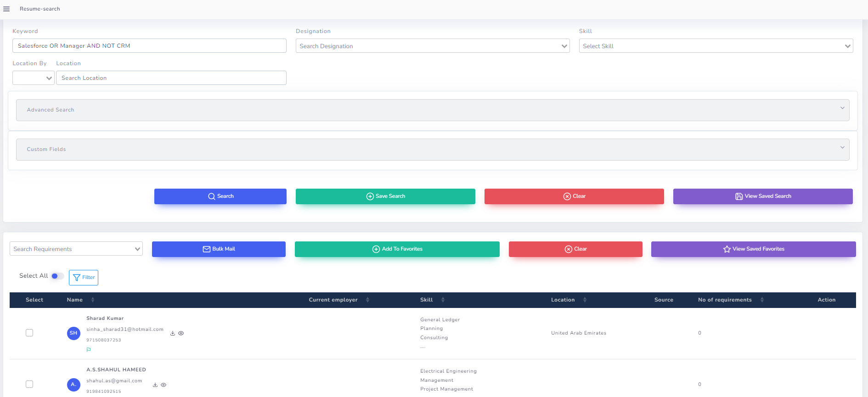Expand the Custom Fields section
The height and width of the screenshot is (397, 868).
pyautogui.click(x=432, y=150)
